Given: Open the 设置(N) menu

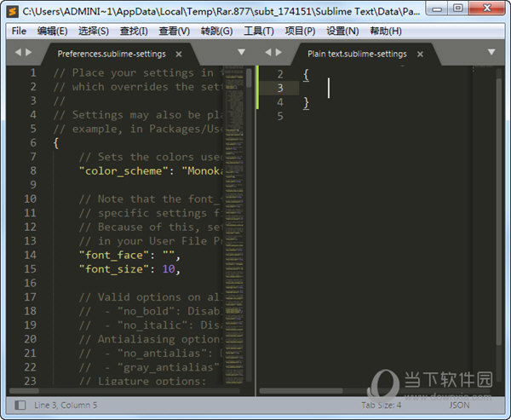Looking at the screenshot, I should tap(342, 31).
